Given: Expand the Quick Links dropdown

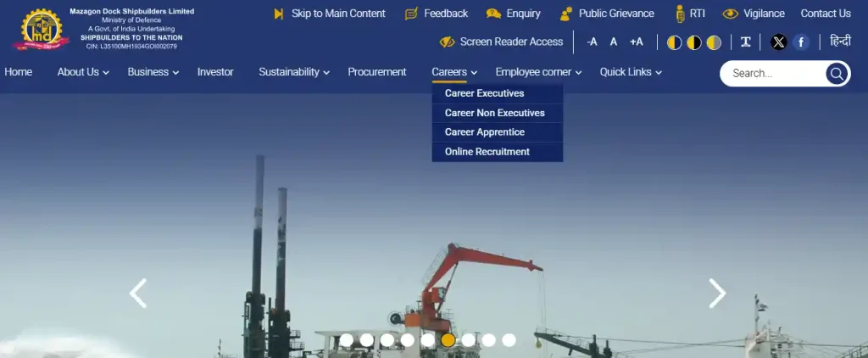Looking at the screenshot, I should (631, 72).
